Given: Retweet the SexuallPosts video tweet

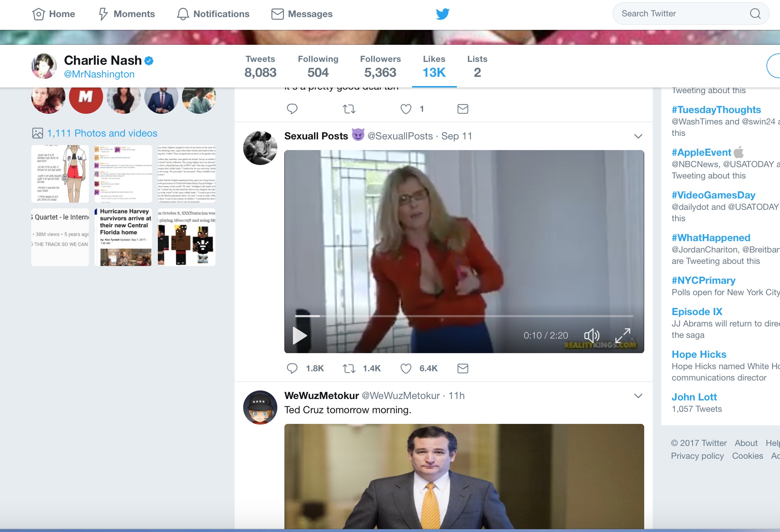Looking at the screenshot, I should click(x=349, y=368).
